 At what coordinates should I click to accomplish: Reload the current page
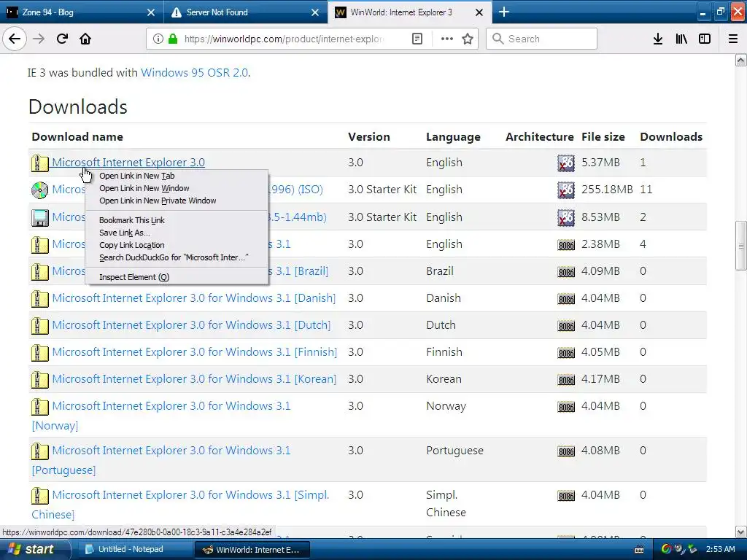pos(62,39)
